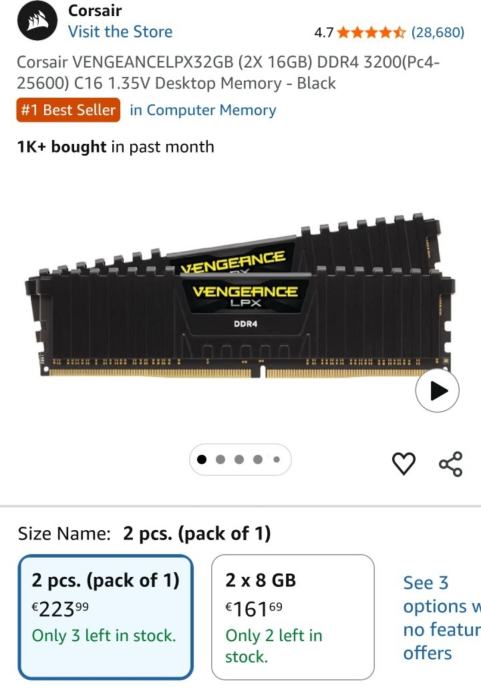The height and width of the screenshot is (690, 481).
Task: Jump to the fourth image carousel dot
Action: (x=258, y=460)
